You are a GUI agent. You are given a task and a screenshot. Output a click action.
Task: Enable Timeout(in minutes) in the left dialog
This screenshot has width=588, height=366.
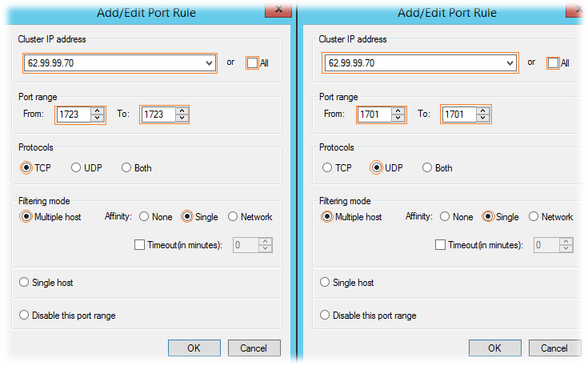pos(139,245)
